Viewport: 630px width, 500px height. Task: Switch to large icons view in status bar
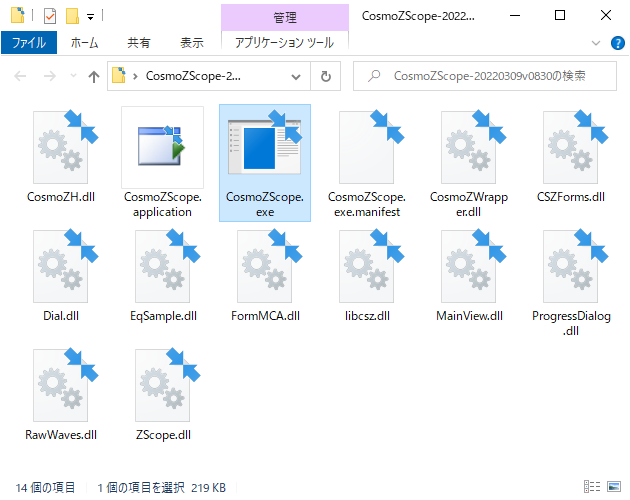pos(616,487)
